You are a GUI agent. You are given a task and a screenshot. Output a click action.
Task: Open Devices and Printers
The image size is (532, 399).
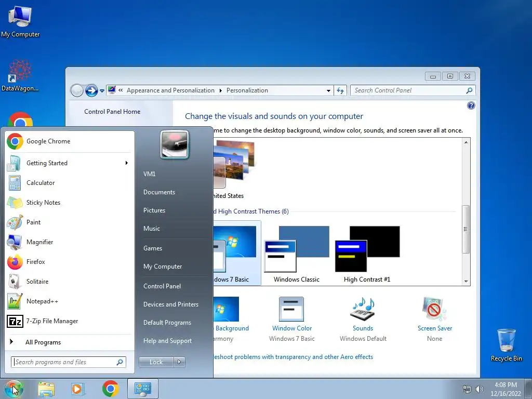(171, 304)
